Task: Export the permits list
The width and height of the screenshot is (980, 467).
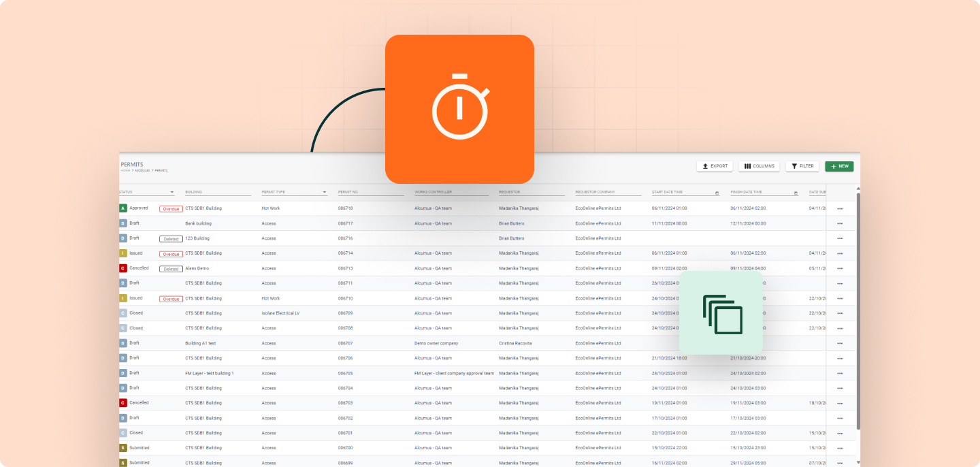Action: tap(715, 166)
